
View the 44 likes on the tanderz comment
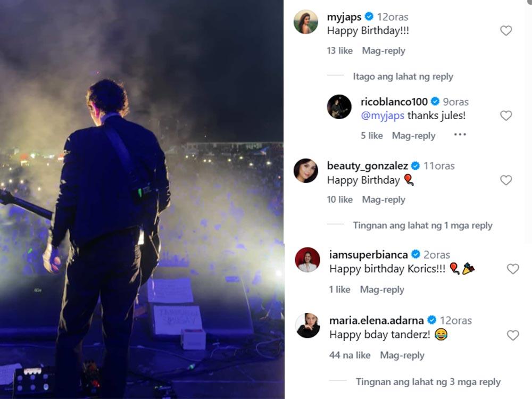(350, 355)
